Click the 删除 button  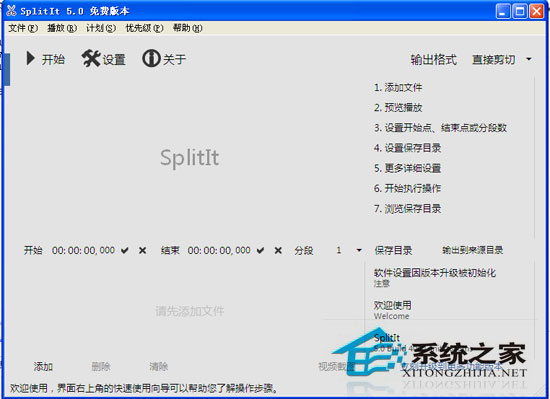101,367
